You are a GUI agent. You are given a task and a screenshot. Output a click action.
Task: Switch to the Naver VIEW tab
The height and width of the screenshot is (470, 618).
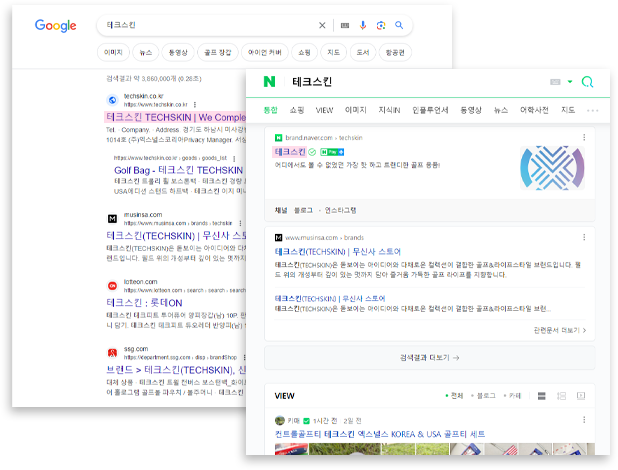[x=324, y=110]
